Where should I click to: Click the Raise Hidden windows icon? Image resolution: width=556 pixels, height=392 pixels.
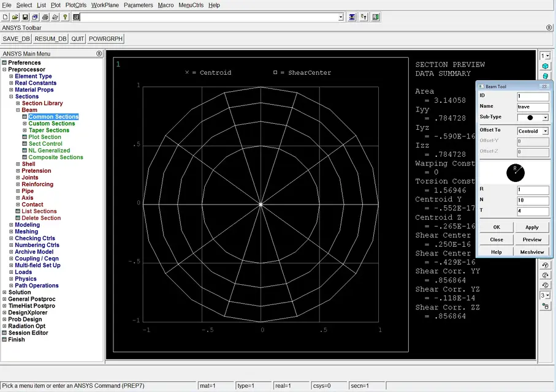352,17
